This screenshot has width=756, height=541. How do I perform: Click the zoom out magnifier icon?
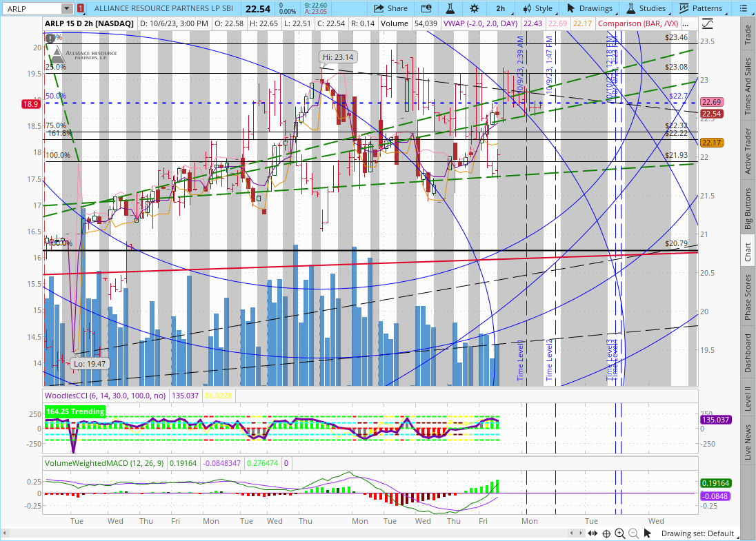[x=633, y=533]
